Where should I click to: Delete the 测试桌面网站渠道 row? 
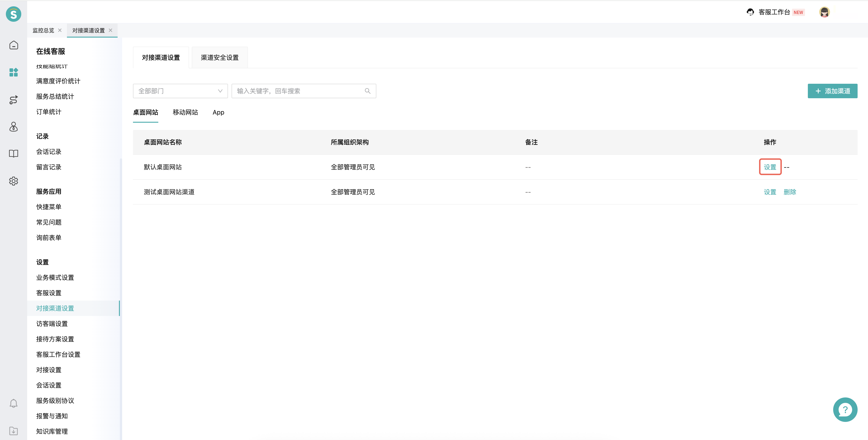click(x=790, y=192)
